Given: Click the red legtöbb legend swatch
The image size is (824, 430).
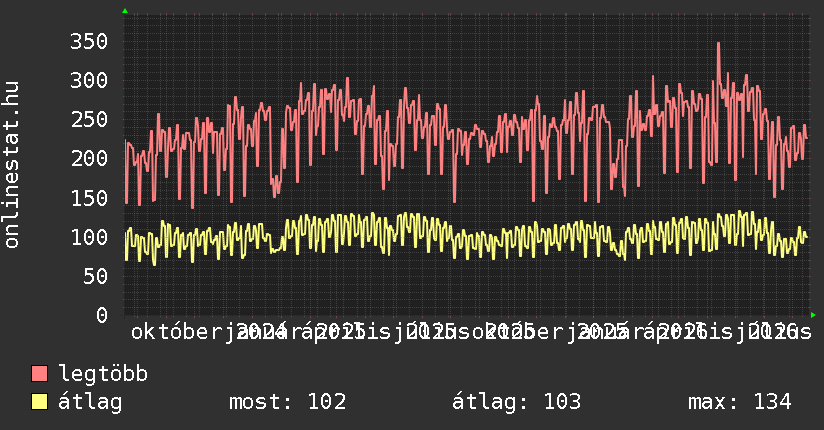Looking at the screenshot, I should [x=39, y=374].
